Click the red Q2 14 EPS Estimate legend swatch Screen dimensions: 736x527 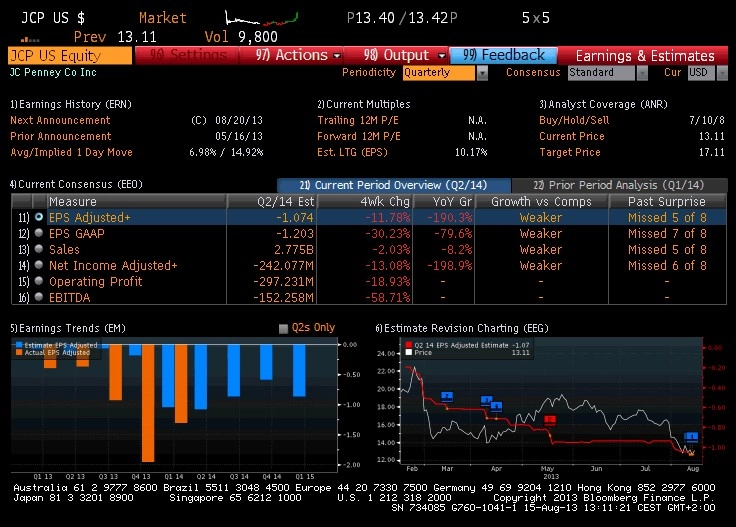pos(408,345)
